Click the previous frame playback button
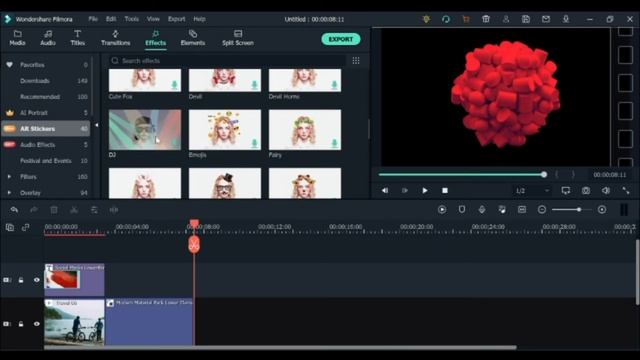 click(x=385, y=191)
